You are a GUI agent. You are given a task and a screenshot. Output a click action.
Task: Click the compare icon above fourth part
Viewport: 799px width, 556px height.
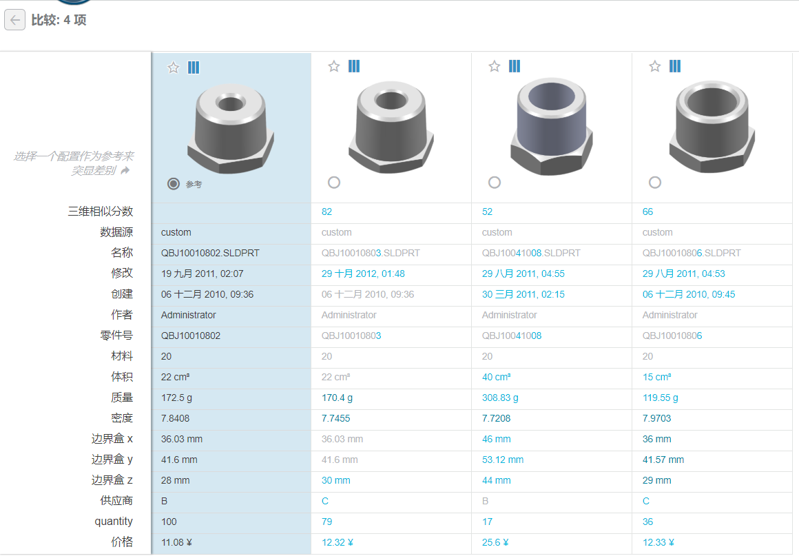[x=675, y=67]
